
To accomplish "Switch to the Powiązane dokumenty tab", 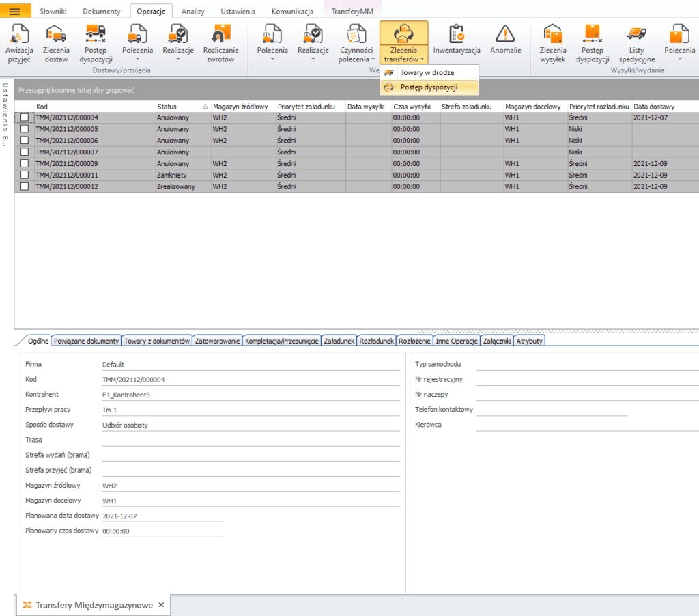I will coord(87,341).
